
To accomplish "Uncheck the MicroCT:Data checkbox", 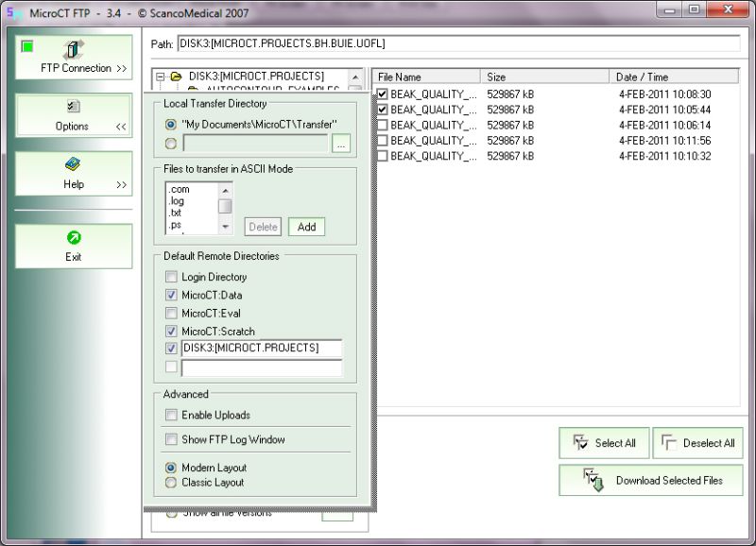I will 171,295.
